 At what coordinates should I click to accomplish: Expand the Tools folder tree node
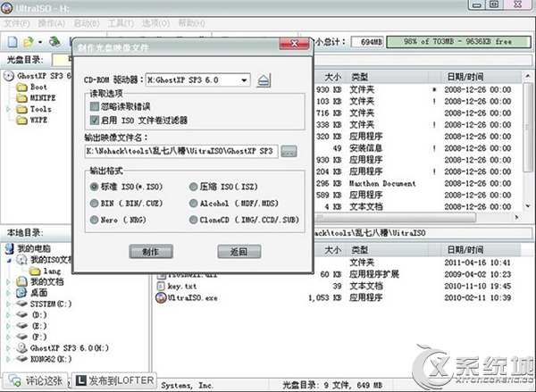[x=9, y=109]
